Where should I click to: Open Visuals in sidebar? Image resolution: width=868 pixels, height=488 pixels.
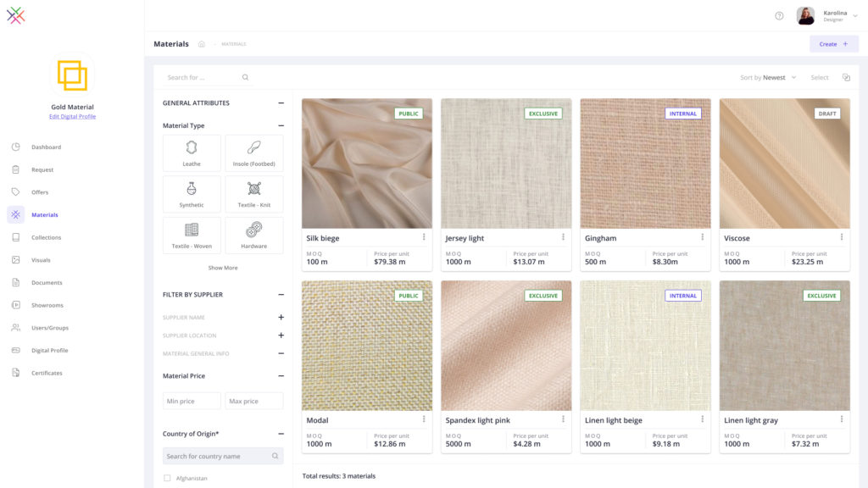coord(41,260)
